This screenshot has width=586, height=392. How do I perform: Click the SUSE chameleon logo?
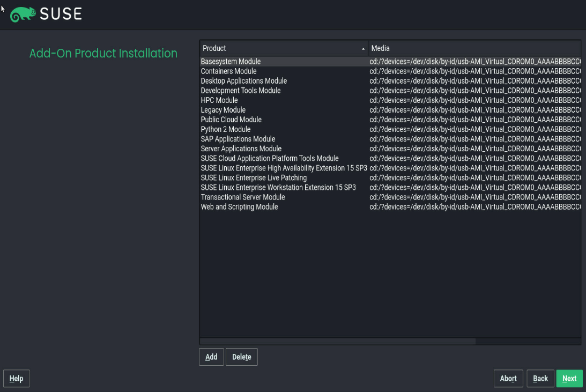(23, 14)
